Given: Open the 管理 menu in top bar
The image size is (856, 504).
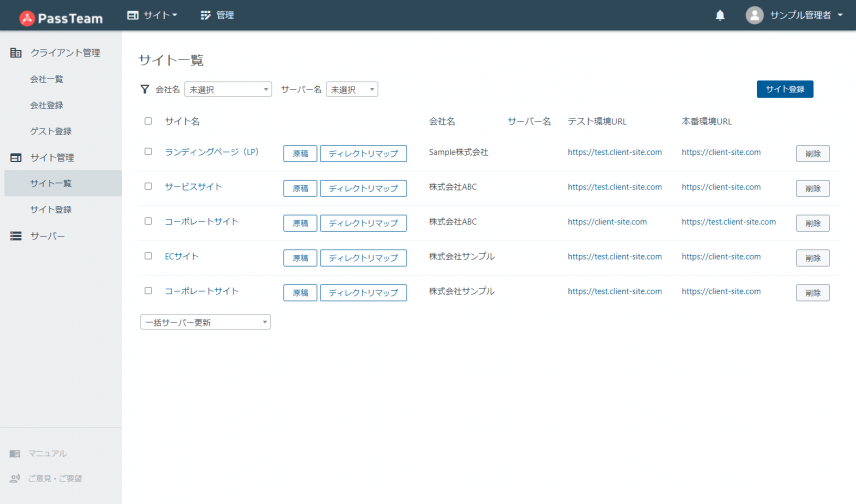Looking at the screenshot, I should (x=217, y=15).
